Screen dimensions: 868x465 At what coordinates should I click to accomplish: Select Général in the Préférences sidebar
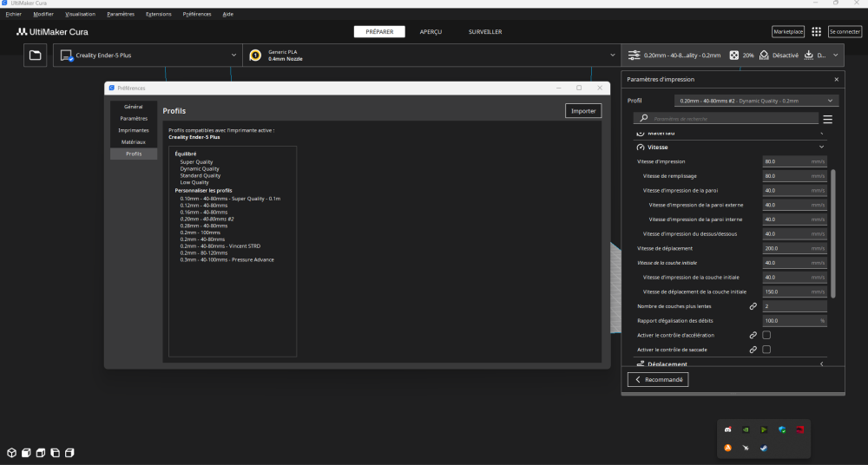[134, 107]
